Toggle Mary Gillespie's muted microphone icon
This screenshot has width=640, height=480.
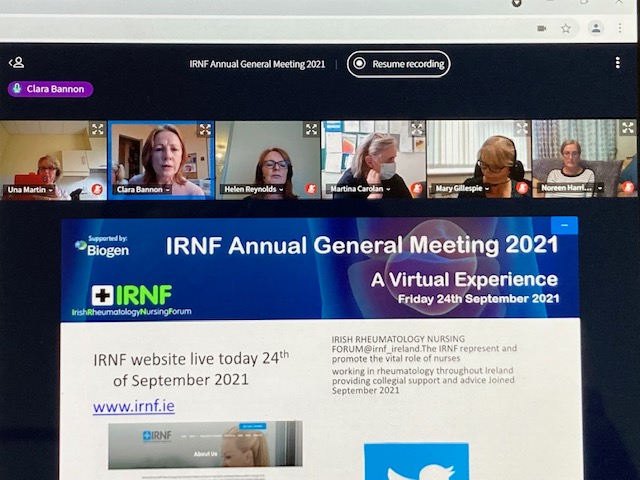tap(522, 187)
